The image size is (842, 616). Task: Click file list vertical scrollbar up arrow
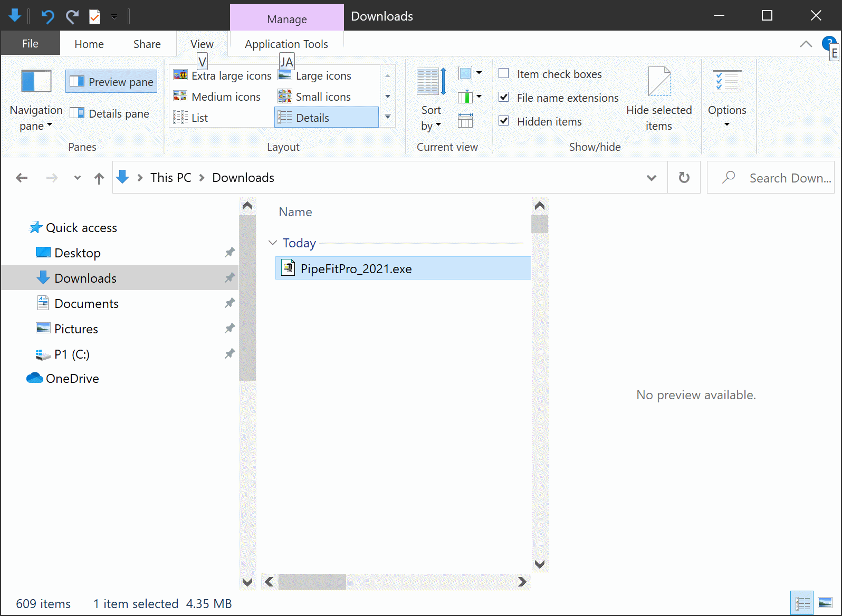(540, 206)
